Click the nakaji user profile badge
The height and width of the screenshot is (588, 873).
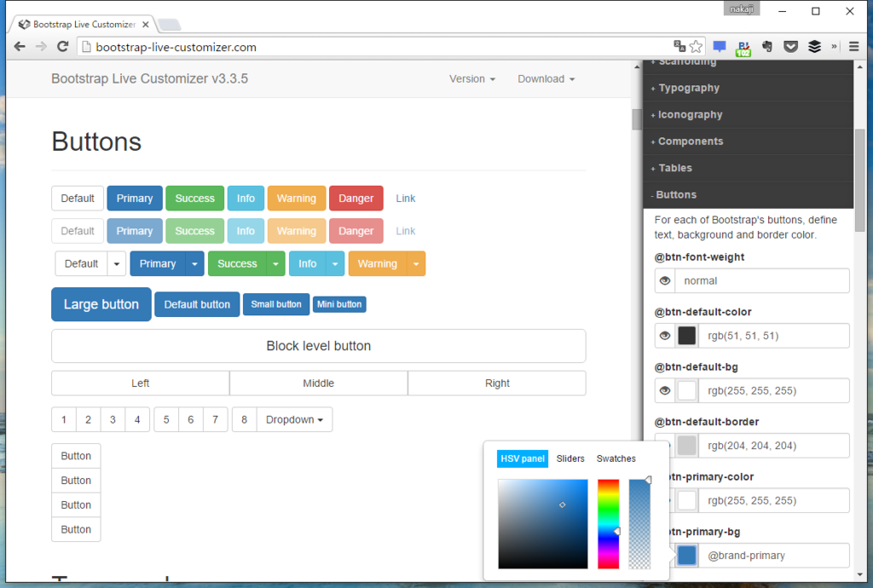(742, 9)
